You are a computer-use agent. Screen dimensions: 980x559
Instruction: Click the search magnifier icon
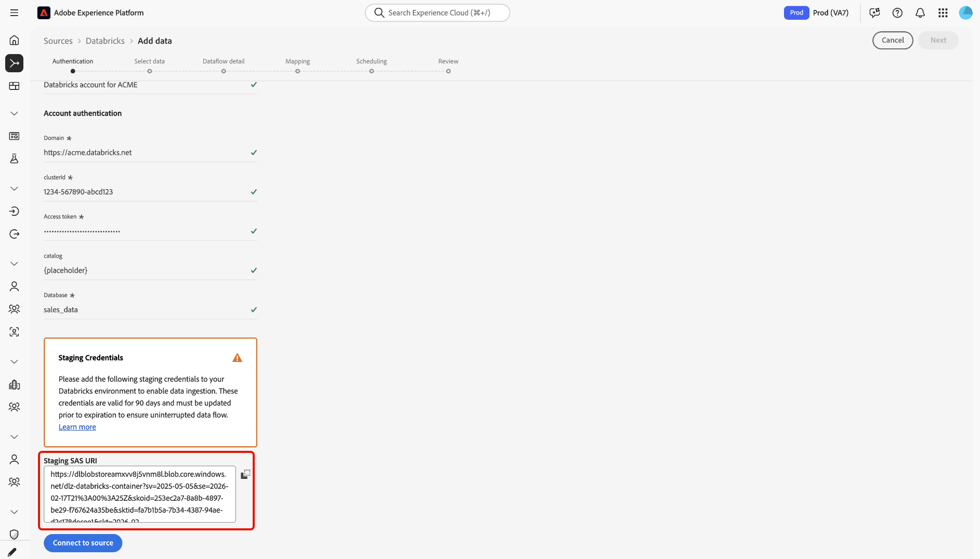[379, 12]
